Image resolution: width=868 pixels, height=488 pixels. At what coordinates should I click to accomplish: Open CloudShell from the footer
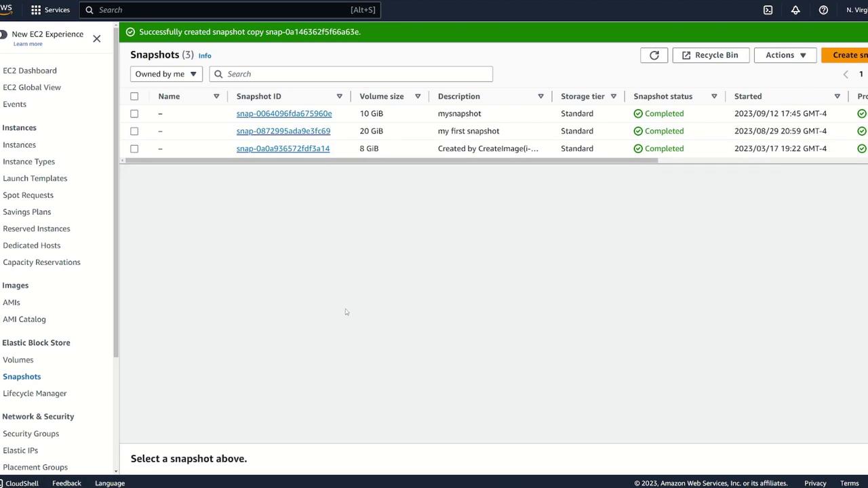coord(20,483)
